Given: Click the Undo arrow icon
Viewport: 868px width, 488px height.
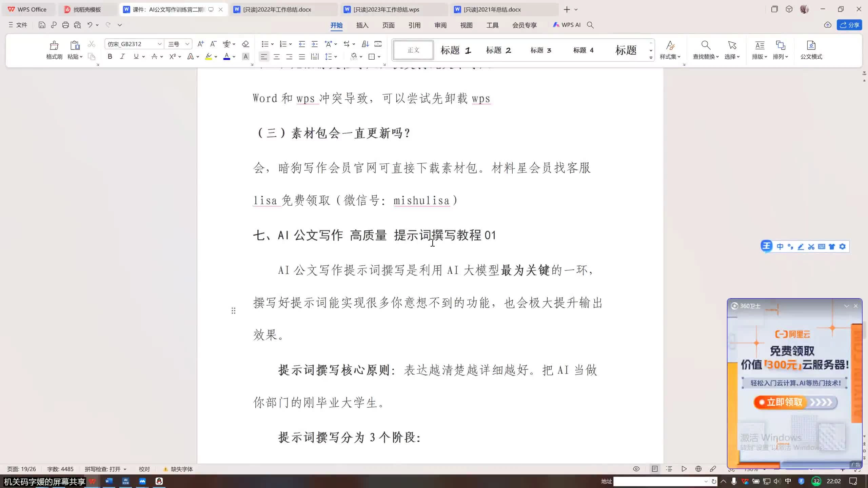Looking at the screenshot, I should [x=90, y=25].
